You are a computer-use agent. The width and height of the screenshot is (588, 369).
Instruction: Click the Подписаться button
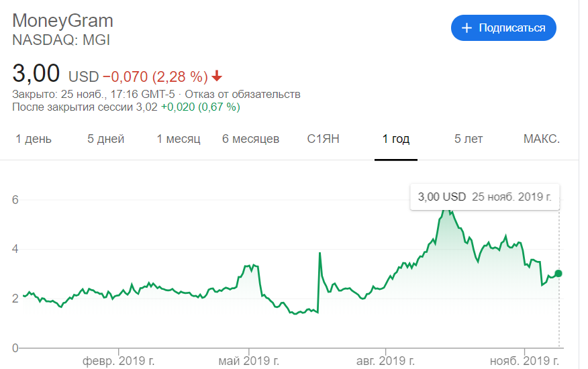click(503, 28)
